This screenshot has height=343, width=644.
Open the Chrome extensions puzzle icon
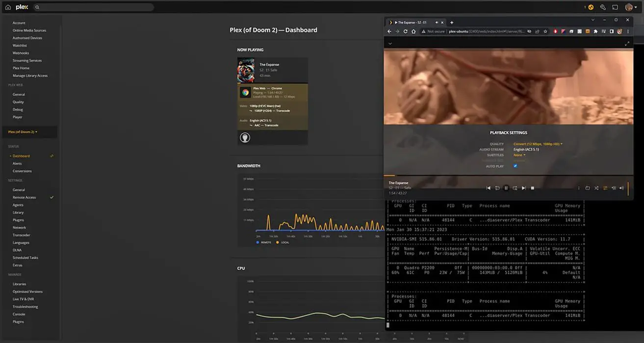pos(595,31)
